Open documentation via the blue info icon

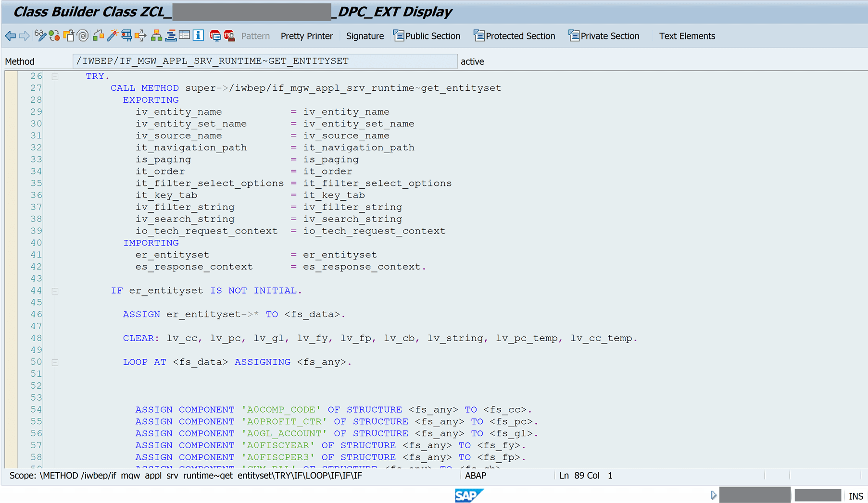(x=198, y=36)
